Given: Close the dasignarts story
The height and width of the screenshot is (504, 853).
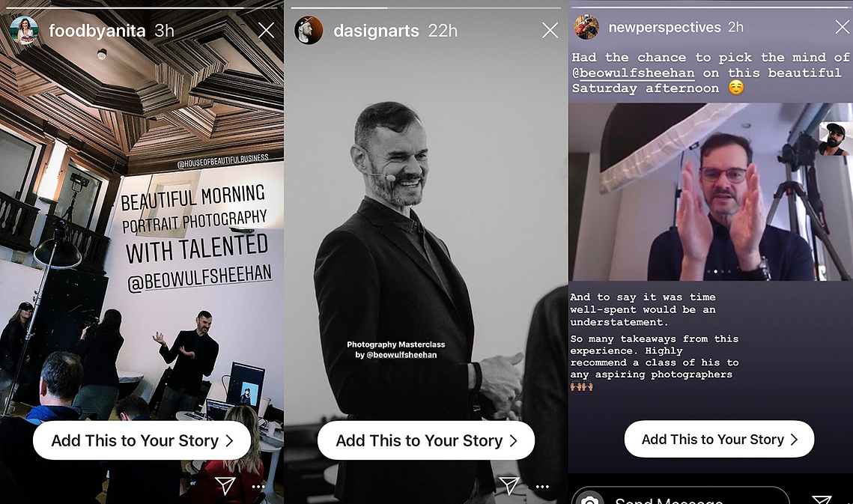Looking at the screenshot, I should [x=550, y=30].
